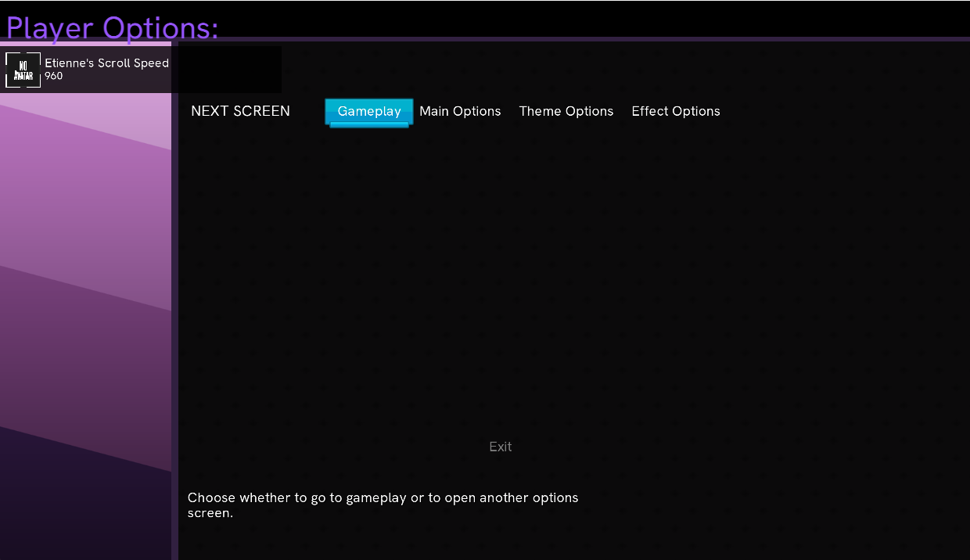970x560 pixels.
Task: Click the dark bottom band of sidebar
Action: (x=86, y=508)
